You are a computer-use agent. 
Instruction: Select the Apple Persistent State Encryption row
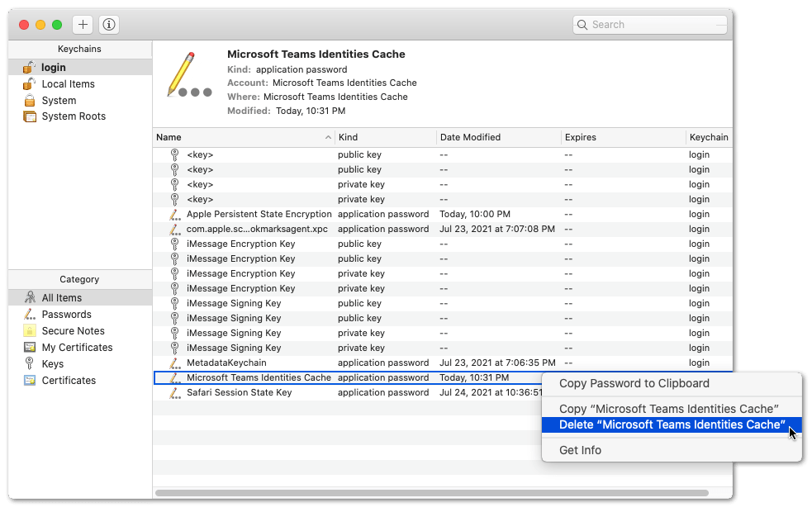(443, 215)
